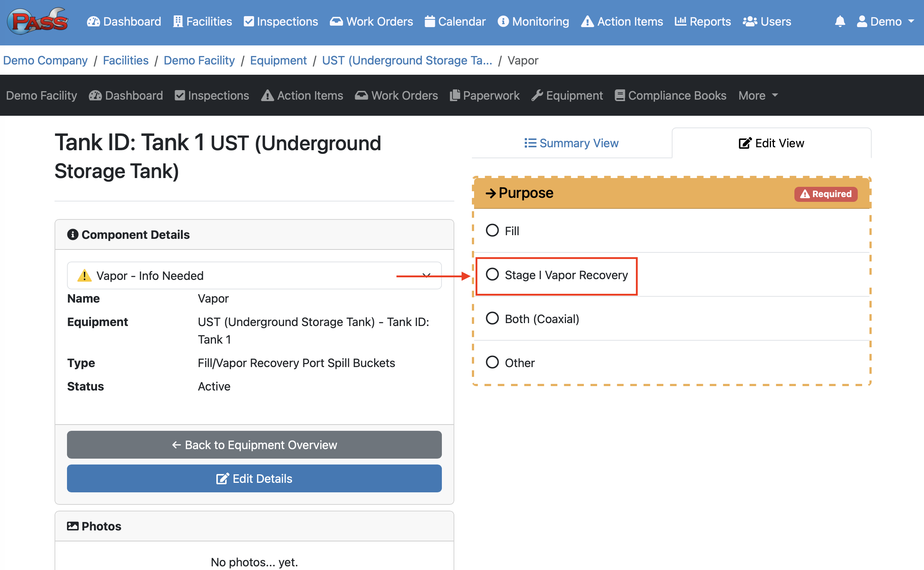Open the notifications bell icon
The width and height of the screenshot is (924, 570).
pyautogui.click(x=840, y=22)
